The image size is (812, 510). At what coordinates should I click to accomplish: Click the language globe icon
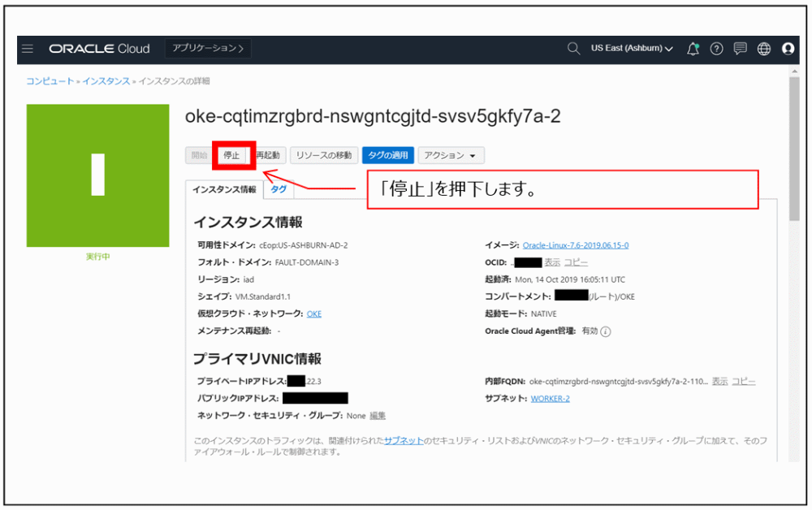pyautogui.click(x=763, y=49)
